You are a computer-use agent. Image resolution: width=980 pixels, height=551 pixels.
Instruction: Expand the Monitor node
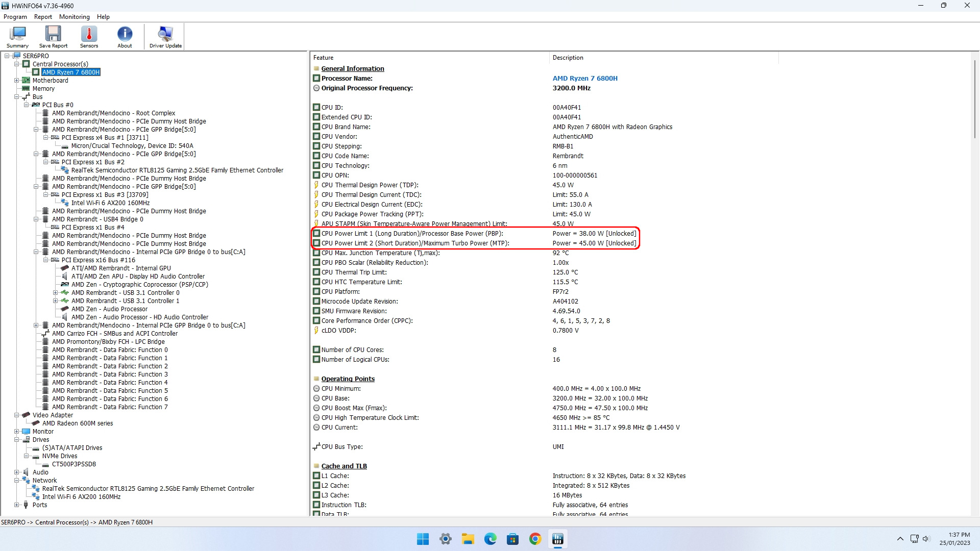point(17,432)
